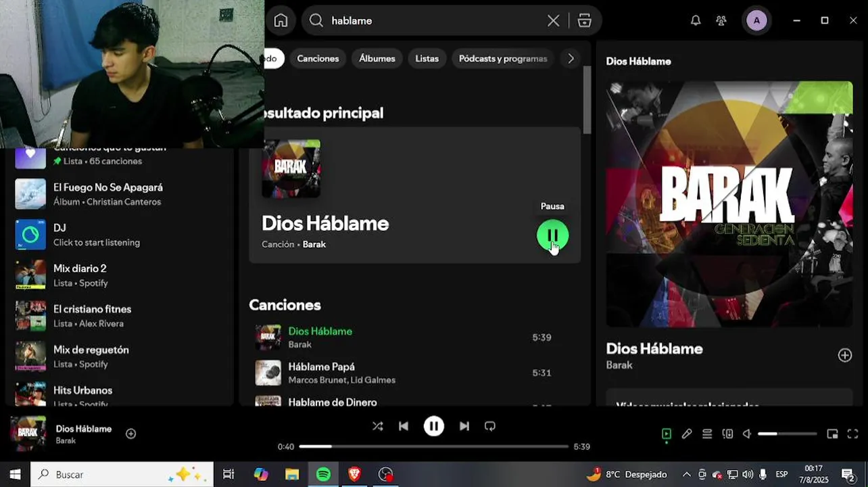Viewport: 868px width, 487px height.
Task: Open connect to a device
Action: [727, 434]
